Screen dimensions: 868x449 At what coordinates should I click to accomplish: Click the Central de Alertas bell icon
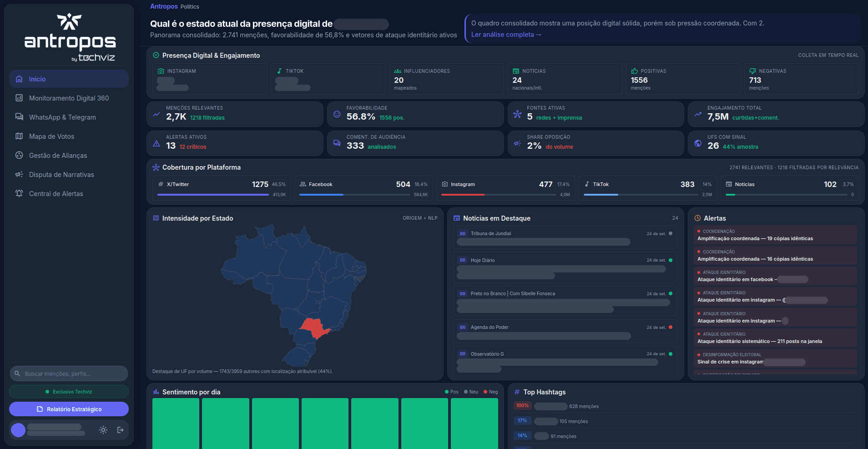click(x=19, y=193)
